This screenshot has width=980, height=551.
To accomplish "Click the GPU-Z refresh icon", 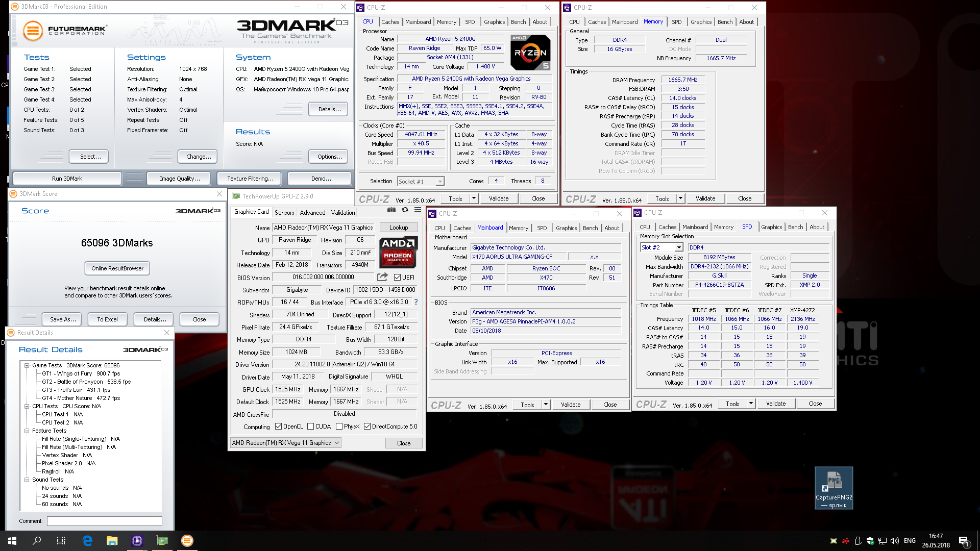I will coord(405,210).
